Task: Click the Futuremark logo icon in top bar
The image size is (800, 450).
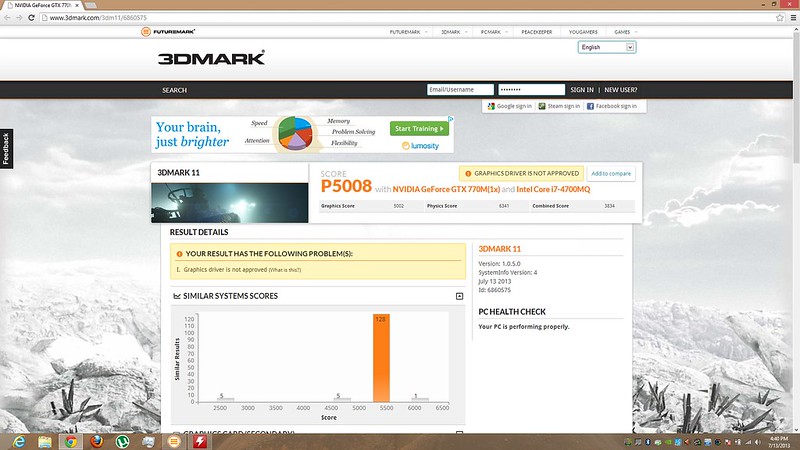Action: click(x=146, y=32)
